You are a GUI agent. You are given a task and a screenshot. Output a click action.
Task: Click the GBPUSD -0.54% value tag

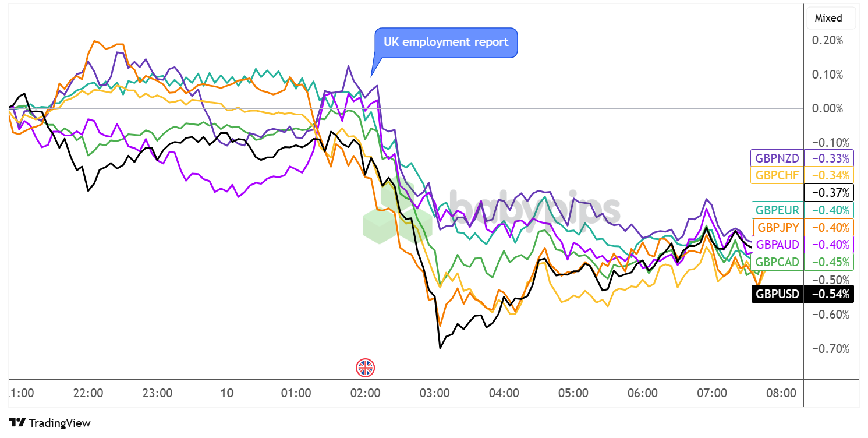[828, 294]
